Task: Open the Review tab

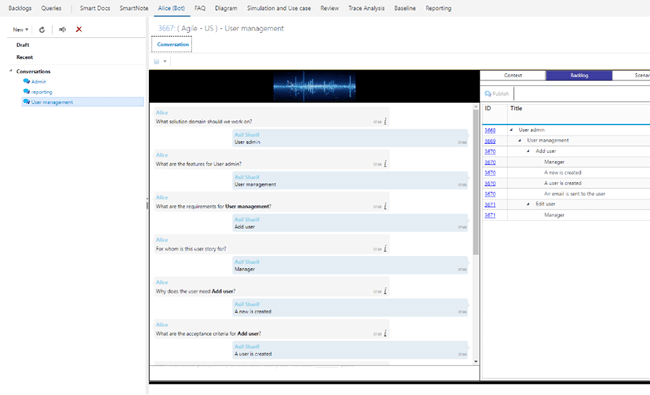Action: tap(329, 8)
